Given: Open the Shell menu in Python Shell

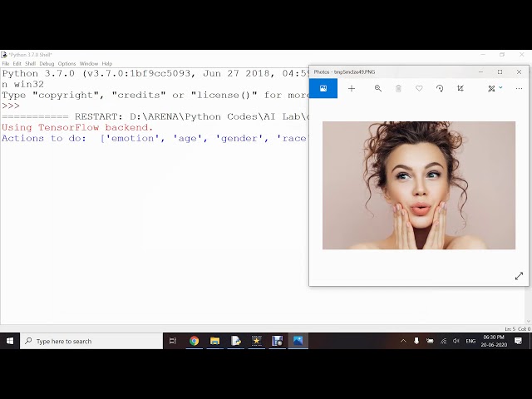Looking at the screenshot, I should tap(30, 63).
